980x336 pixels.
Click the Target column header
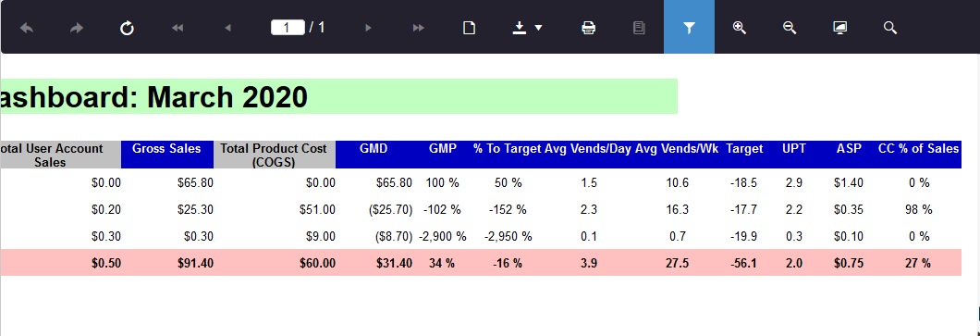point(744,149)
